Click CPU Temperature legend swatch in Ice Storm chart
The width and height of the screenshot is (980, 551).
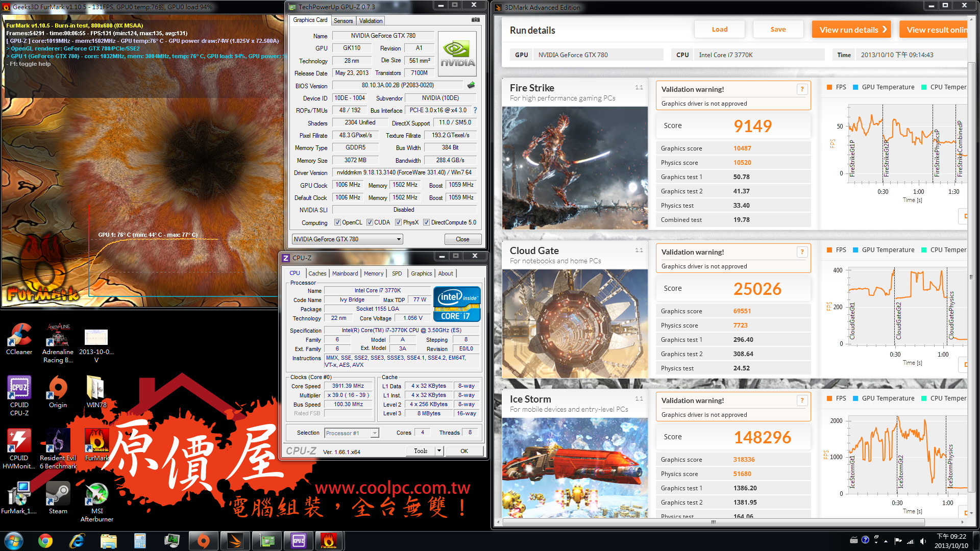(924, 398)
